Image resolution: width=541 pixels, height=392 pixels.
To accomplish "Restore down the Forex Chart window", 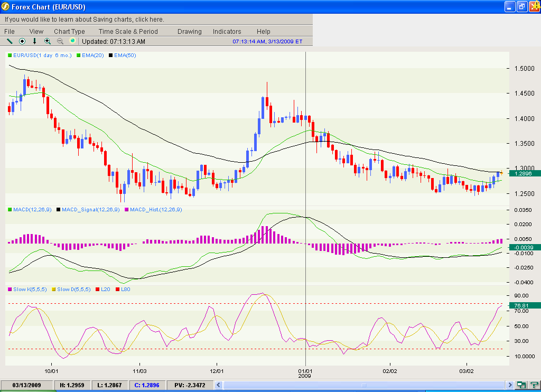I will (522, 6).
